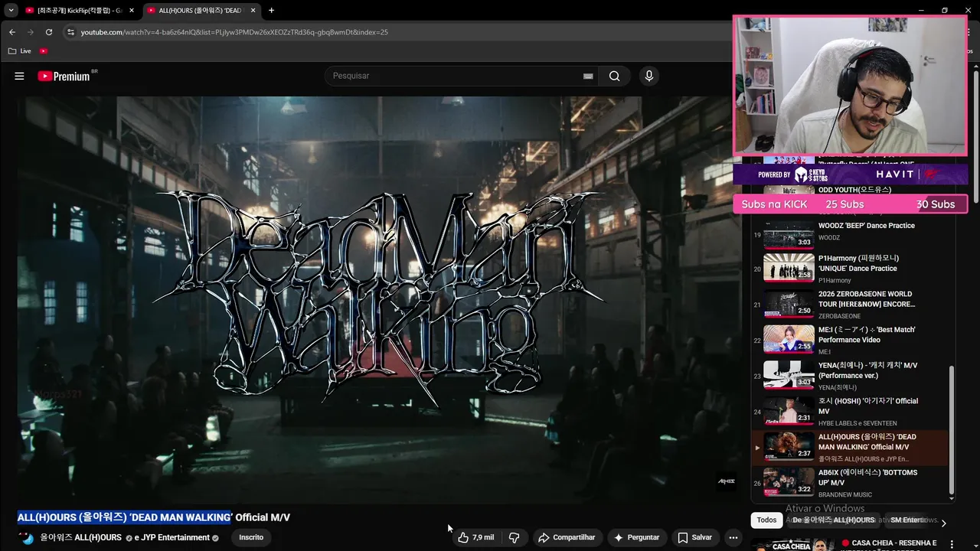Click the video player to pause
Screen dimensions: 980x551
pyautogui.click(x=375, y=298)
